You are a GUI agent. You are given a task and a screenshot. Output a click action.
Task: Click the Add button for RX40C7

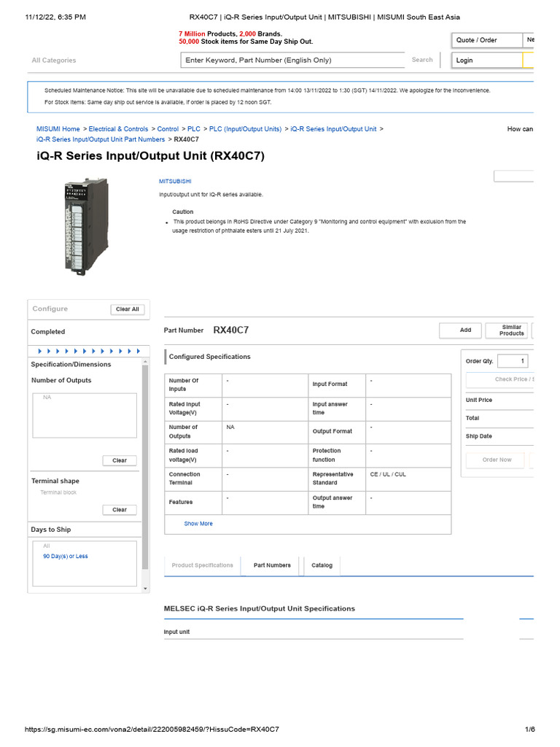pos(465,330)
